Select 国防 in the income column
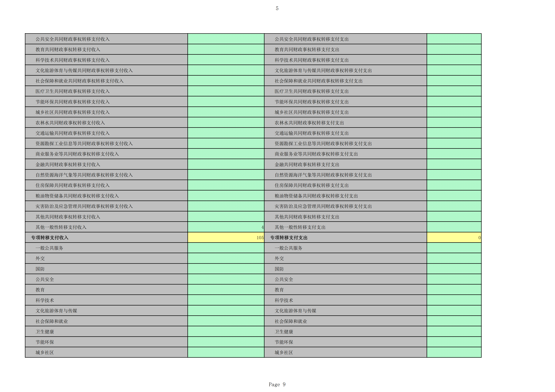 (40, 269)
